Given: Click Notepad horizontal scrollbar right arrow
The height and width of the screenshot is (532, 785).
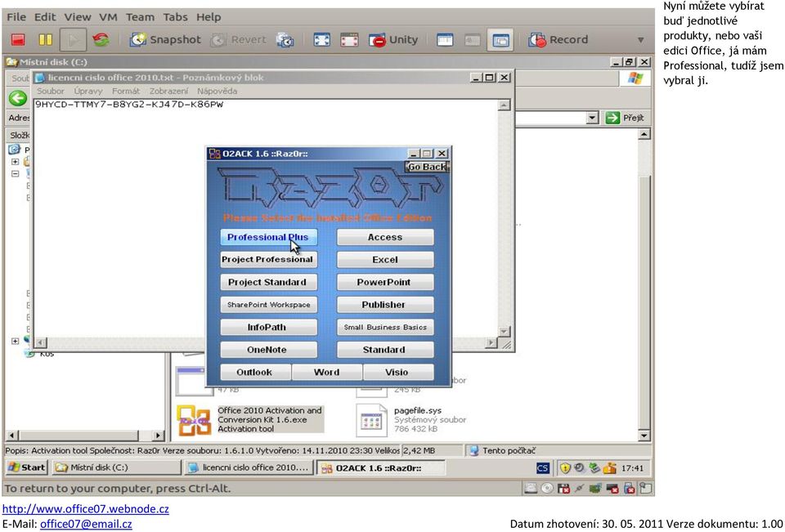Looking at the screenshot, I should click(x=491, y=343).
